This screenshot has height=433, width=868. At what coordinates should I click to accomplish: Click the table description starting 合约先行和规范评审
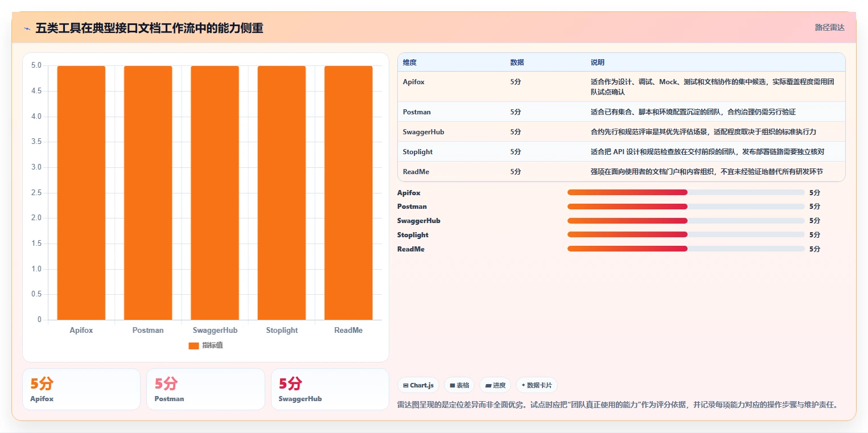coord(704,132)
